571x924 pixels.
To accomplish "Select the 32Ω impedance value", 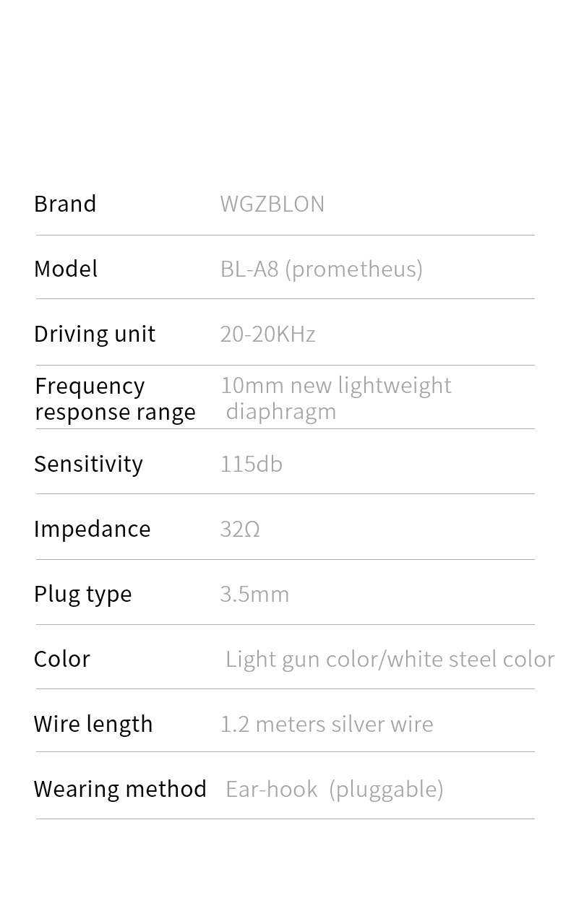I will 239,529.
